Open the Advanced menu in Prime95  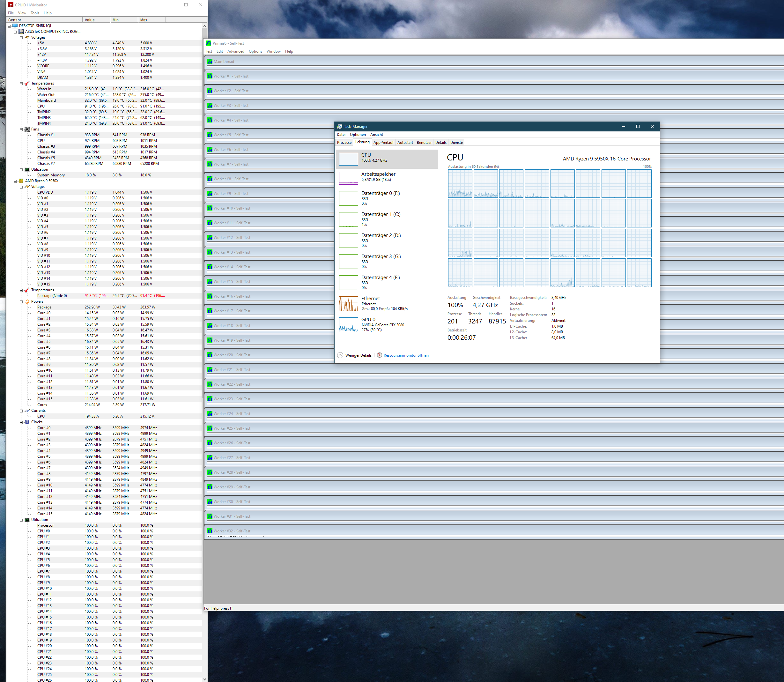click(x=236, y=51)
